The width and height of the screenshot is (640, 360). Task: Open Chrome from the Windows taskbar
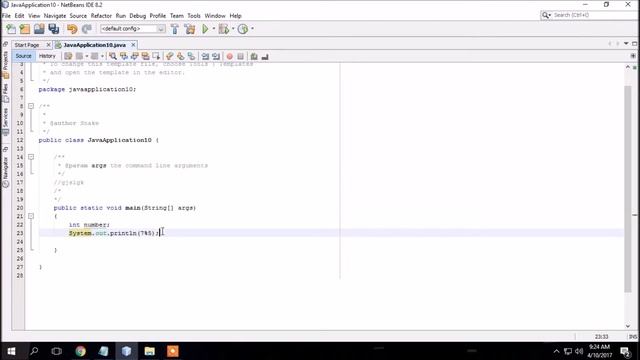(x=80, y=351)
